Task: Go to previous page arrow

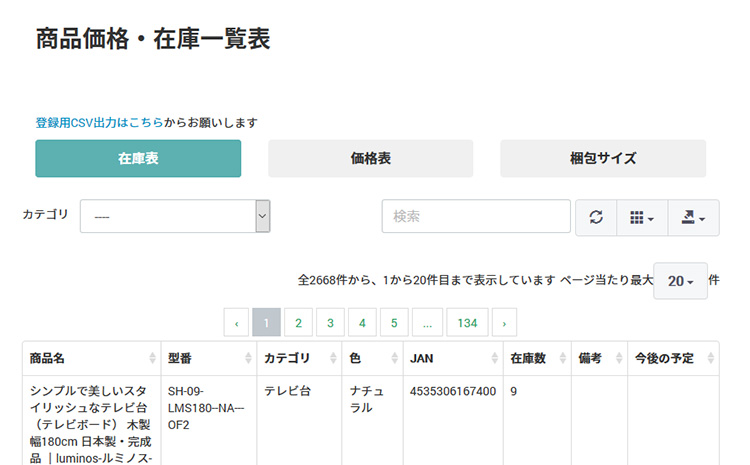Action: [236, 322]
